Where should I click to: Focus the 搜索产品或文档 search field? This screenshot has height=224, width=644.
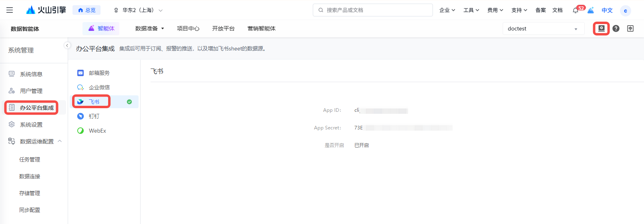click(x=372, y=10)
